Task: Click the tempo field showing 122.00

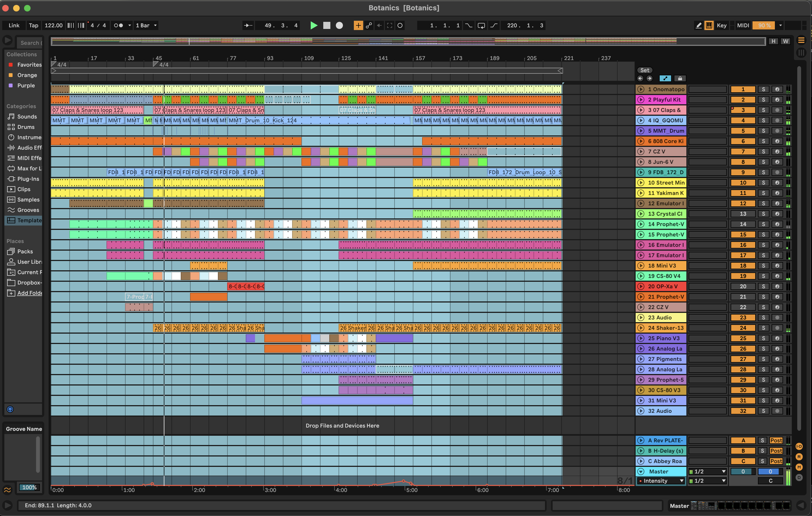Action: [x=54, y=25]
